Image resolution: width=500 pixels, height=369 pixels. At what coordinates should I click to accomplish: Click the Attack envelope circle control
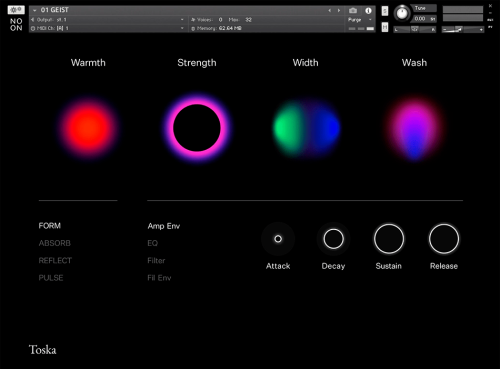(278, 239)
